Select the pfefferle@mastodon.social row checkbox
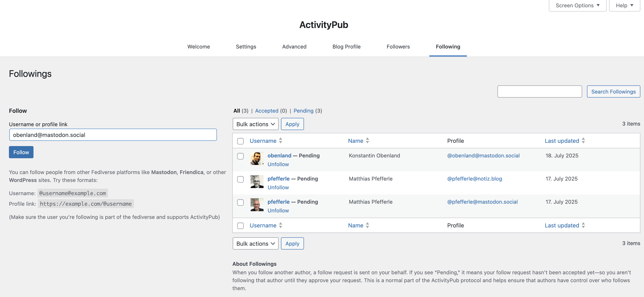Image resolution: width=644 pixels, height=297 pixels. [x=240, y=202]
